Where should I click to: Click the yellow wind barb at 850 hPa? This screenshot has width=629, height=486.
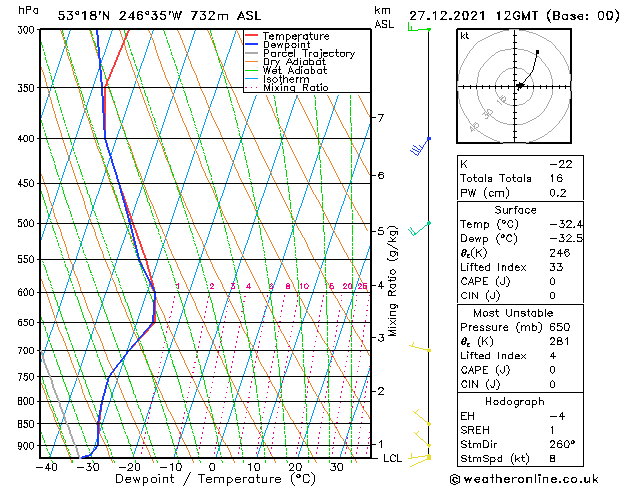(422, 417)
